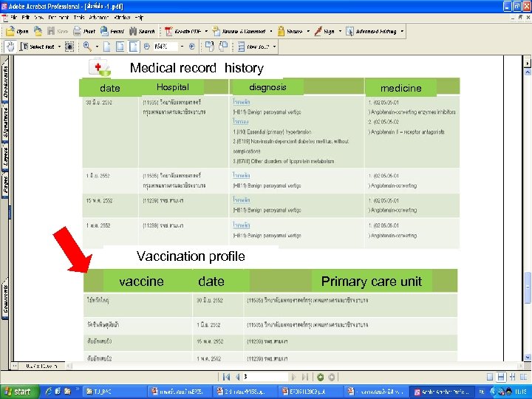Expand the Review & Comment dropdown arrow

(270, 31)
